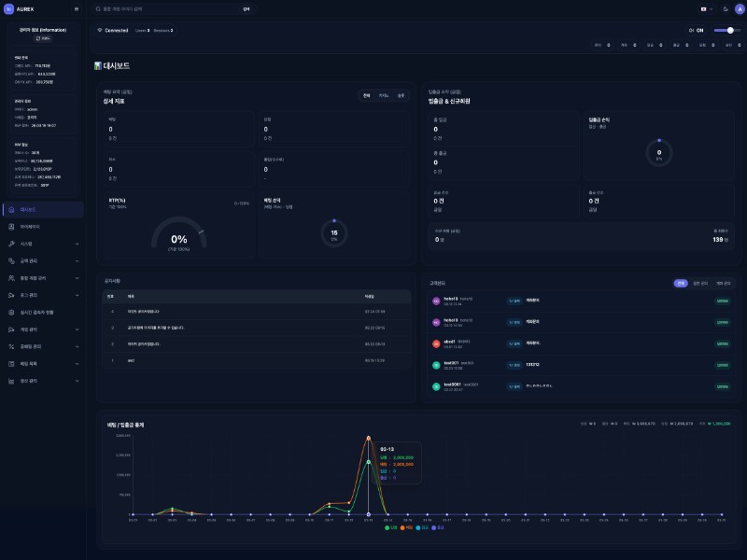The height and width of the screenshot is (560, 747).
Task: Click the 실시간 접속자 현황 sidebar icon
Action: point(10,313)
